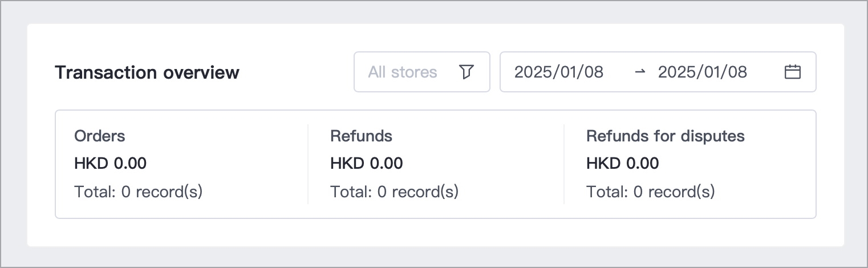Screen dimensions: 868x268
Task: Click the Transaction overview heading
Action: pyautogui.click(x=147, y=72)
